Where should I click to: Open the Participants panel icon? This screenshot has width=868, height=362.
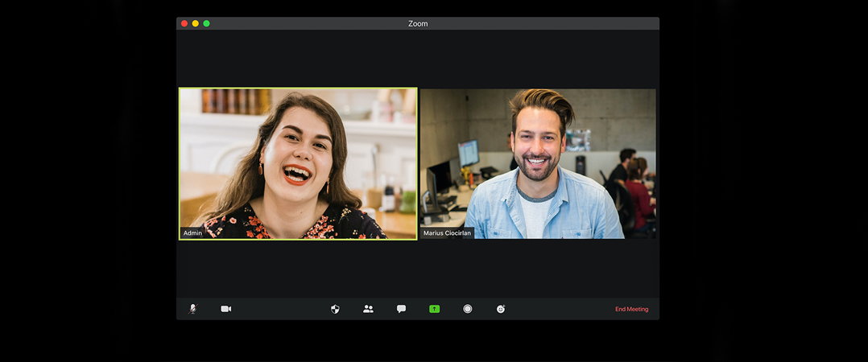(x=368, y=309)
